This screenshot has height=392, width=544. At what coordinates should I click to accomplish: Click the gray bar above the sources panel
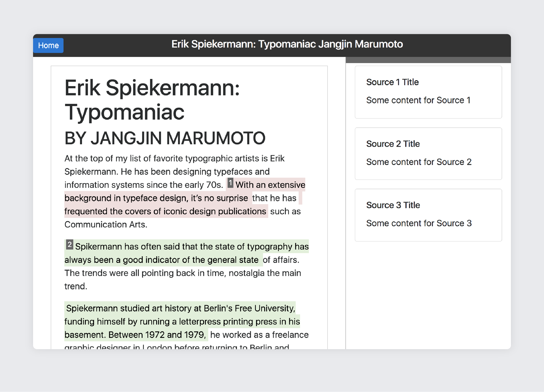[x=428, y=60]
